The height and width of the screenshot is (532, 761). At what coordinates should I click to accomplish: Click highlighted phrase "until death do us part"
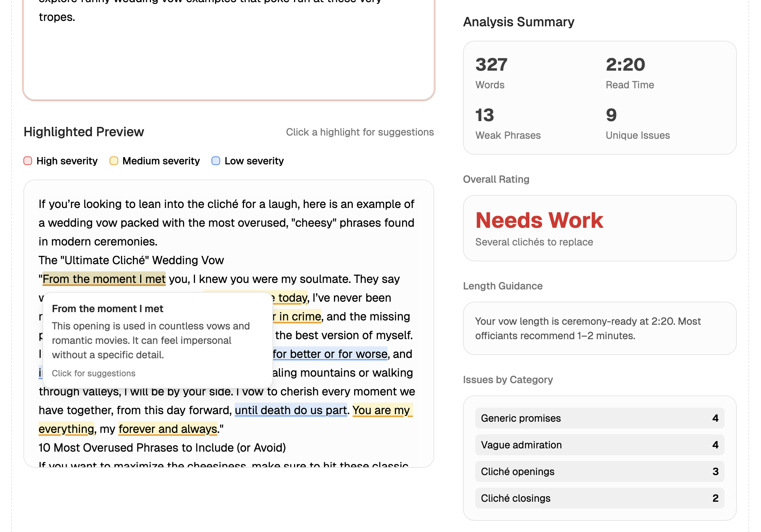pyautogui.click(x=291, y=410)
